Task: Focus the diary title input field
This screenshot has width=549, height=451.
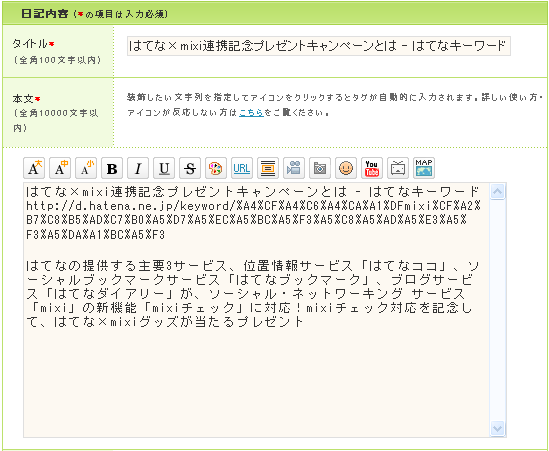Action: pos(319,46)
